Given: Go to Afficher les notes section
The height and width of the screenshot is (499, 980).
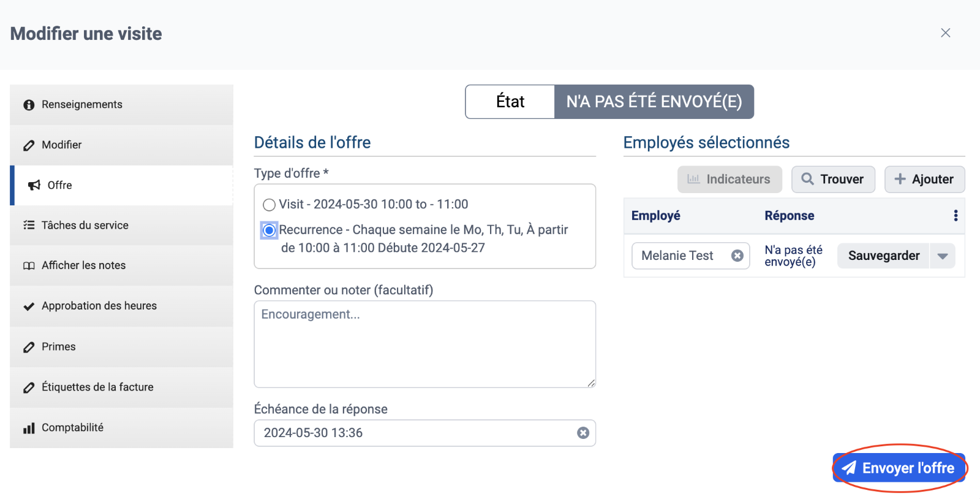Looking at the screenshot, I should tap(83, 265).
